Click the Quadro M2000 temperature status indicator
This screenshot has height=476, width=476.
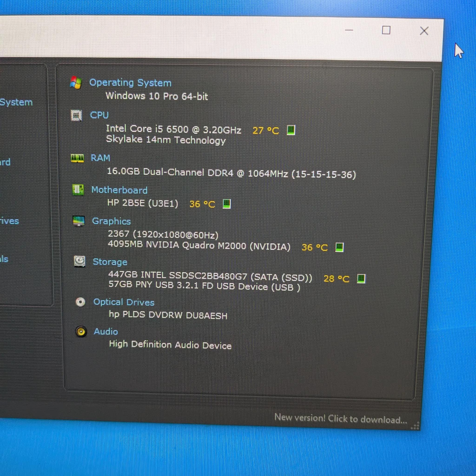point(339,247)
